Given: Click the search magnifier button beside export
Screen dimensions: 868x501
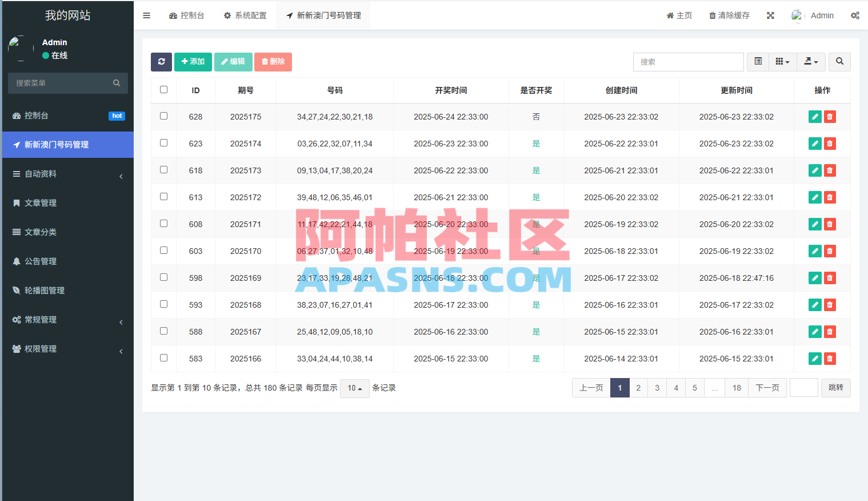Looking at the screenshot, I should click(x=839, y=62).
